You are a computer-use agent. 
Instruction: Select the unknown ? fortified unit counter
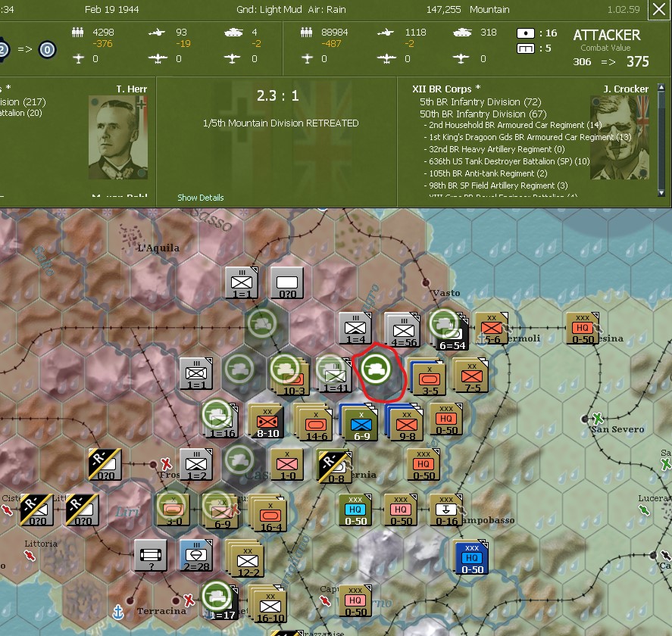click(x=151, y=555)
